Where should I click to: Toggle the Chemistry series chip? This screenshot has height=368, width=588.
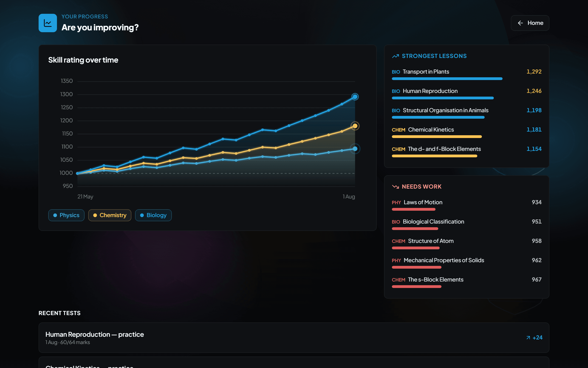tap(110, 215)
